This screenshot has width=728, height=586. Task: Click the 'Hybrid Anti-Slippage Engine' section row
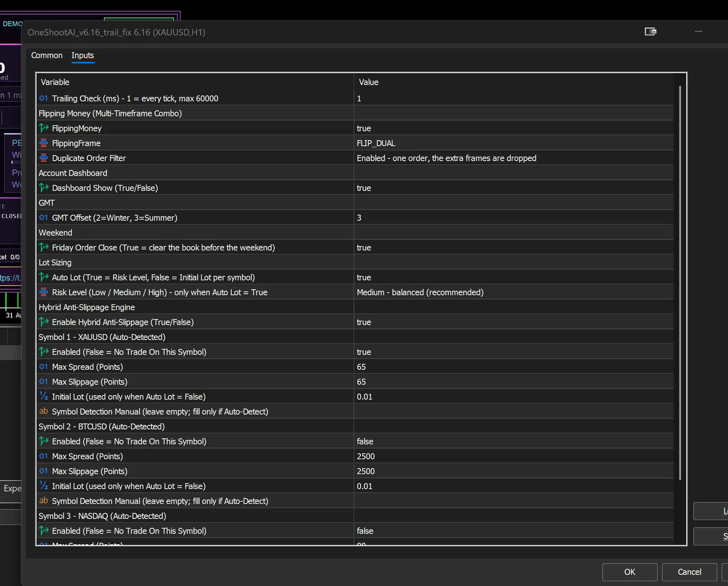[355, 307]
